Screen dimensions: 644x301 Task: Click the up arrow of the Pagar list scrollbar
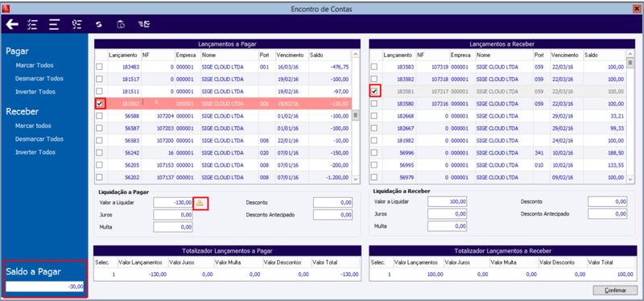[356, 55]
